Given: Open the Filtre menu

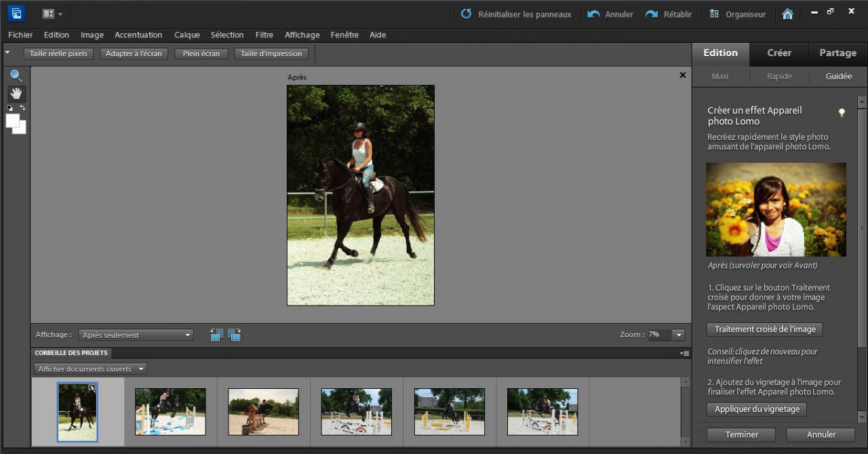Looking at the screenshot, I should coord(264,35).
